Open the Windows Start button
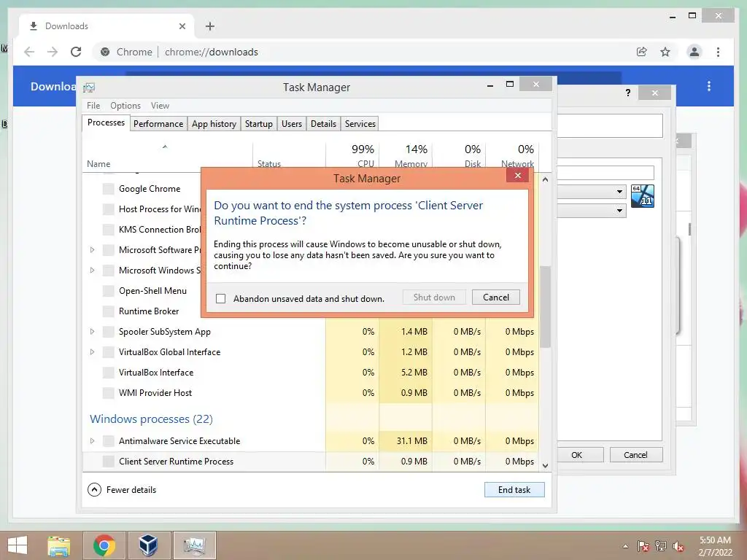 18,545
